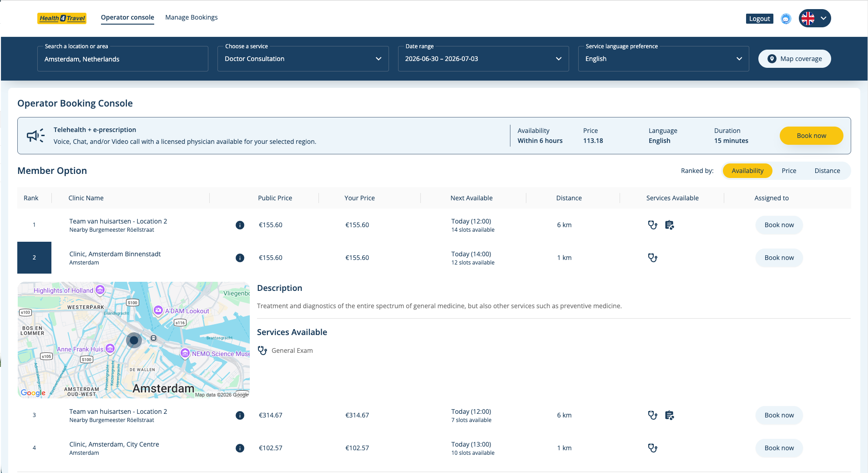Click the Distance column header
Viewport: 868px width, 473px height.
(x=569, y=198)
